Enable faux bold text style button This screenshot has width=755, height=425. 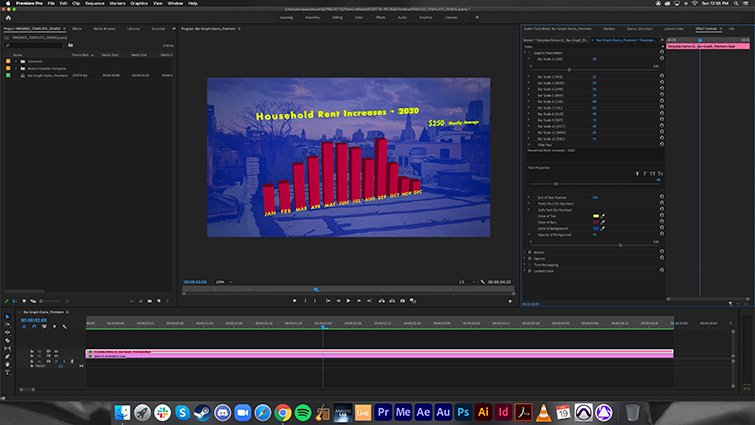636,173
